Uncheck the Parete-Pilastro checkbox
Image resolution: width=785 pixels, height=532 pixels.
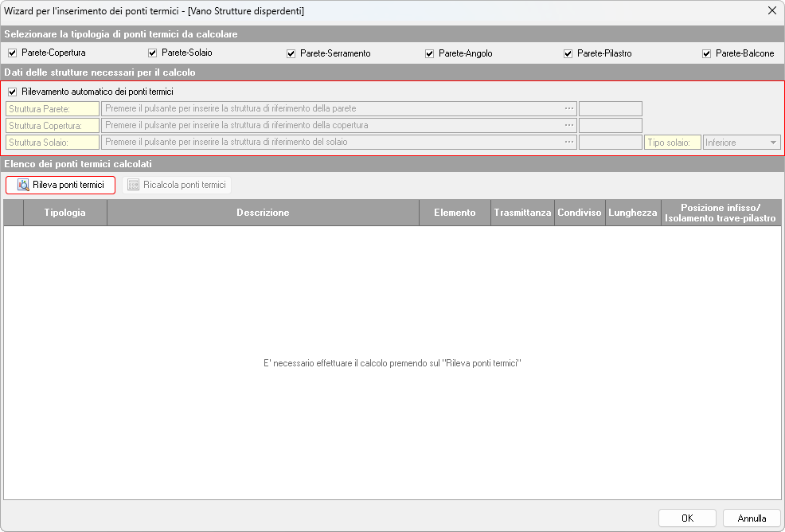point(568,53)
